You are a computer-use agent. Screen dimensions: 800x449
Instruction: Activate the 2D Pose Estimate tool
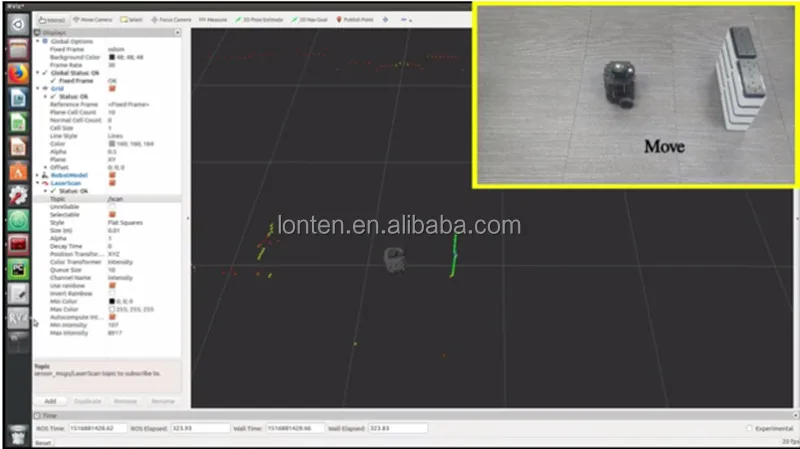259,19
